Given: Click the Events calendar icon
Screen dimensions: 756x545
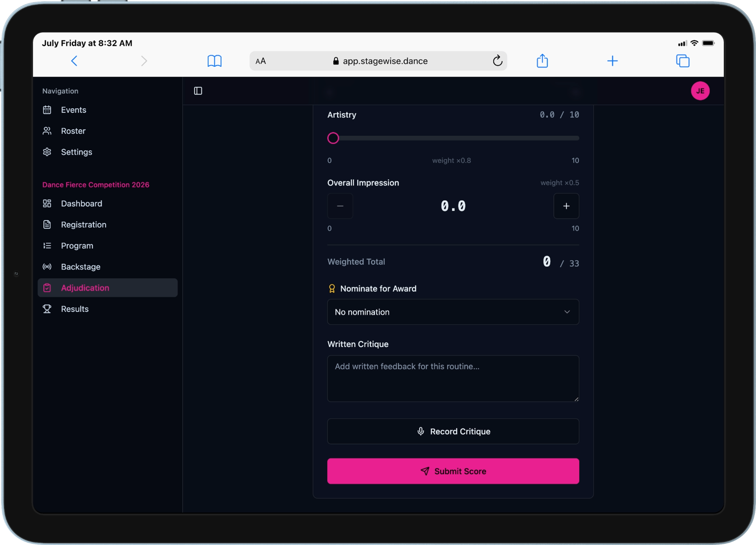Looking at the screenshot, I should (x=47, y=110).
